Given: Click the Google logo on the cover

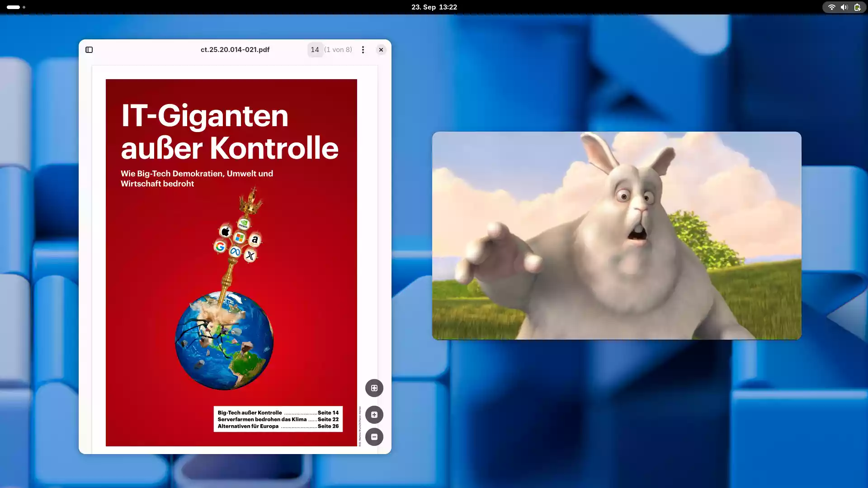Looking at the screenshot, I should [220, 246].
